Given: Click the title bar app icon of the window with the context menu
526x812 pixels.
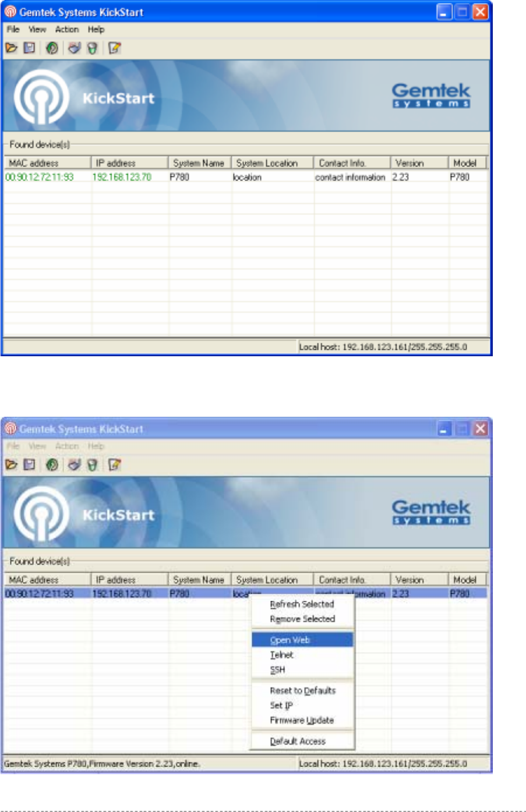Looking at the screenshot, I should [x=10, y=429].
